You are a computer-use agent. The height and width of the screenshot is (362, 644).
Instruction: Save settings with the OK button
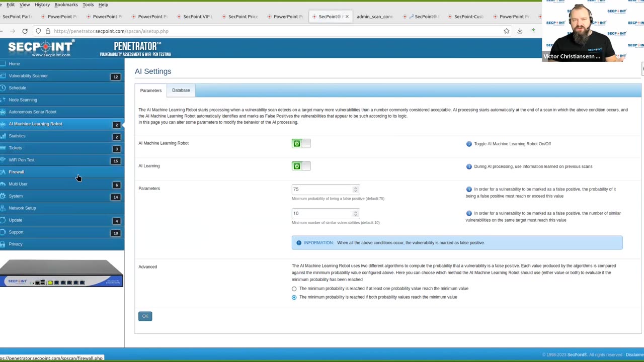145,316
